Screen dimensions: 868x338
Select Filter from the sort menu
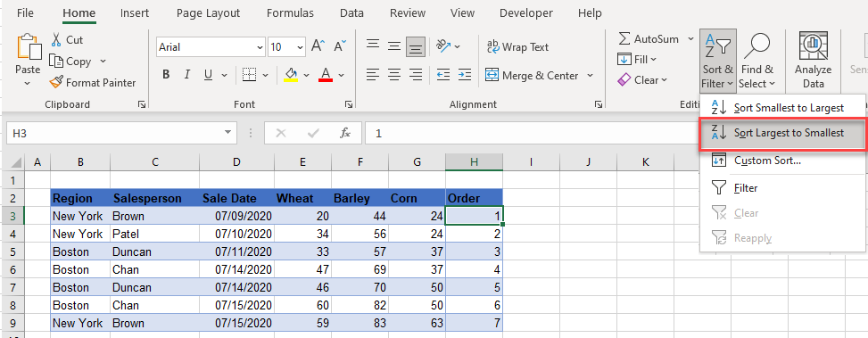point(782,188)
